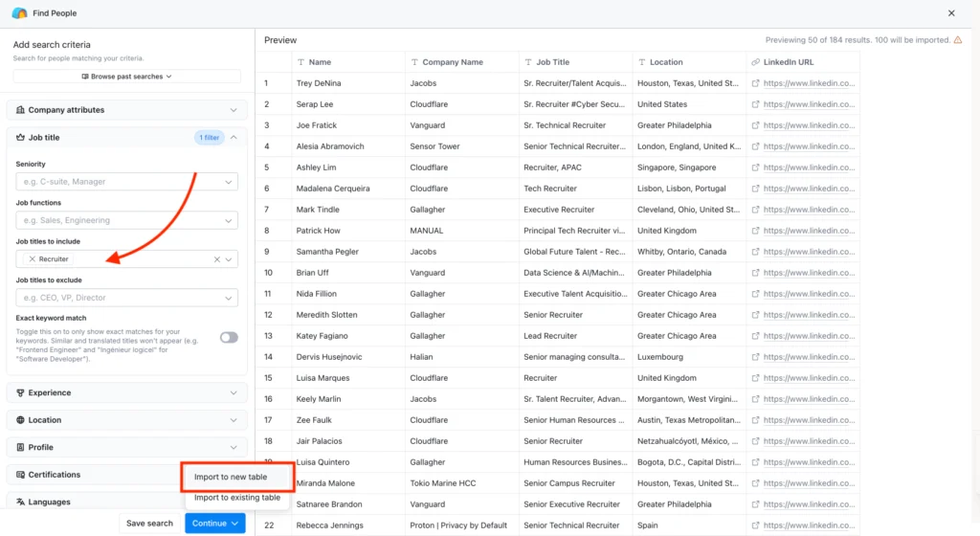The width and height of the screenshot is (980, 536).
Task: Click the Save search button
Action: coord(149,524)
